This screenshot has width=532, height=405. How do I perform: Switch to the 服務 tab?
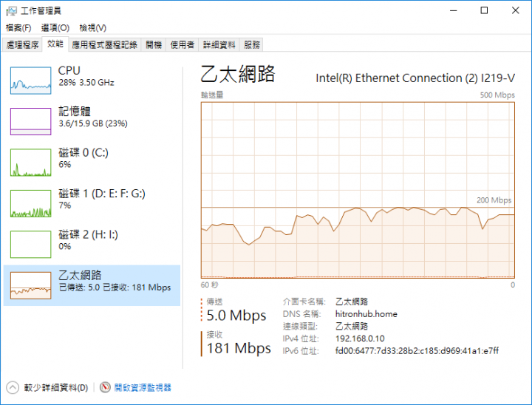click(252, 45)
